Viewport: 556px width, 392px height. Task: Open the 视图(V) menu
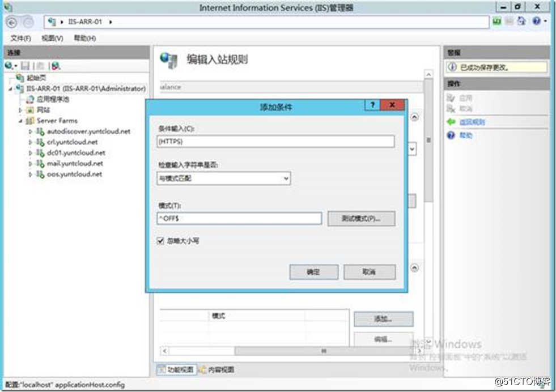(52, 38)
